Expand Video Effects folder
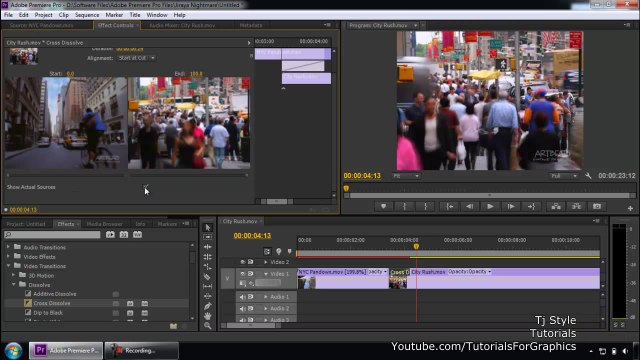The width and height of the screenshot is (640, 360). coord(8,256)
